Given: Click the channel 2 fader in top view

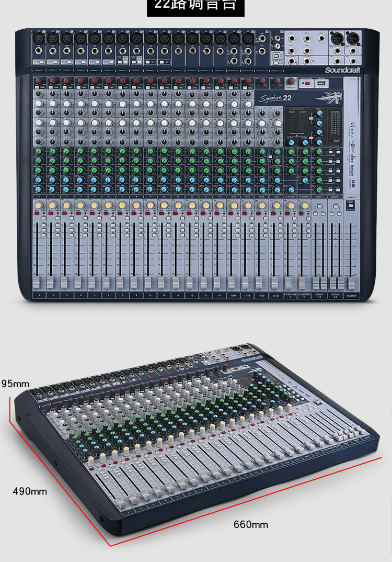Looking at the screenshot, I should click(51, 282).
